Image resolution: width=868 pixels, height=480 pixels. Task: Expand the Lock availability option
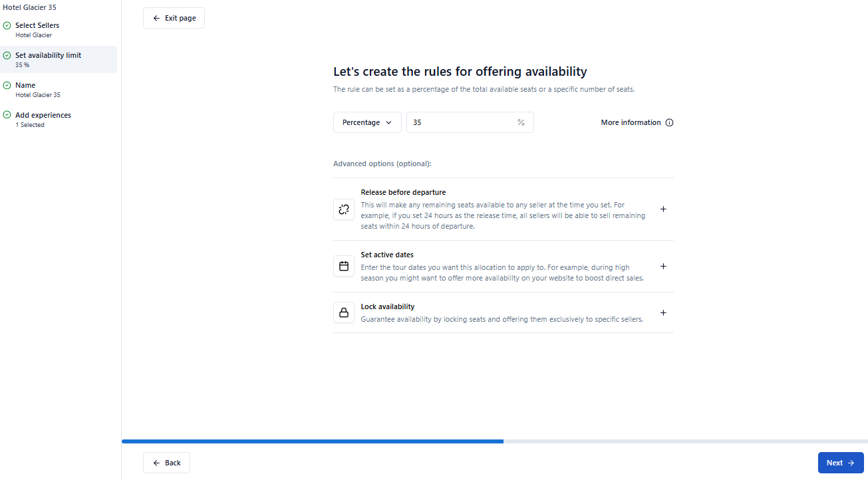coord(662,312)
